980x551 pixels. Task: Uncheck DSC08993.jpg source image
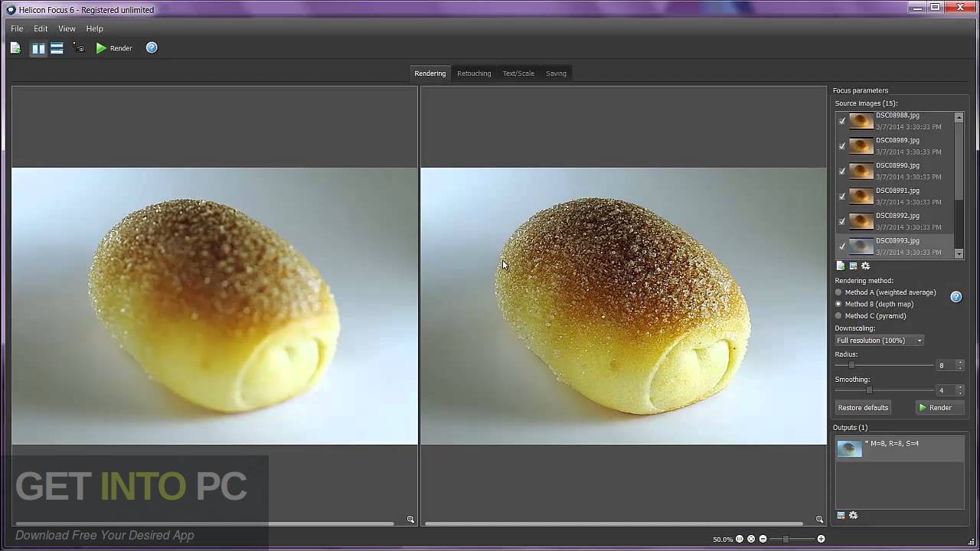(x=842, y=246)
